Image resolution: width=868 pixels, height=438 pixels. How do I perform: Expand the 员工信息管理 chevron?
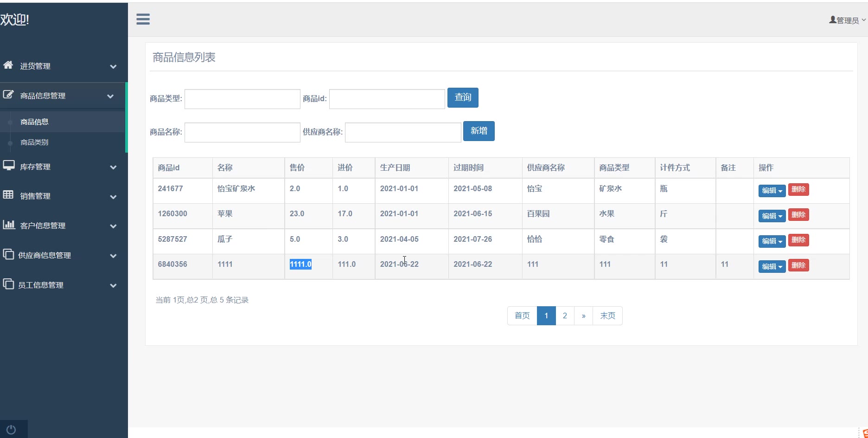coord(113,286)
